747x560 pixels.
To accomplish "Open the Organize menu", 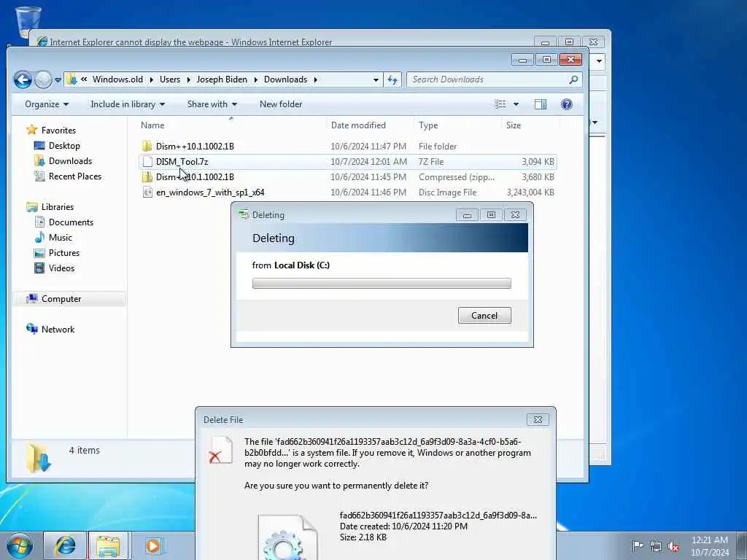I will point(47,104).
